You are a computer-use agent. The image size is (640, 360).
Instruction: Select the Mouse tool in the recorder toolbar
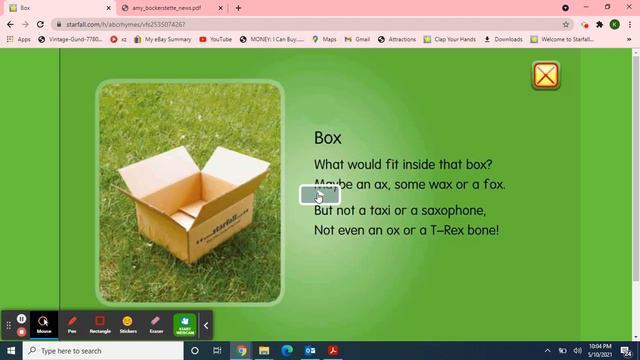[44, 325]
